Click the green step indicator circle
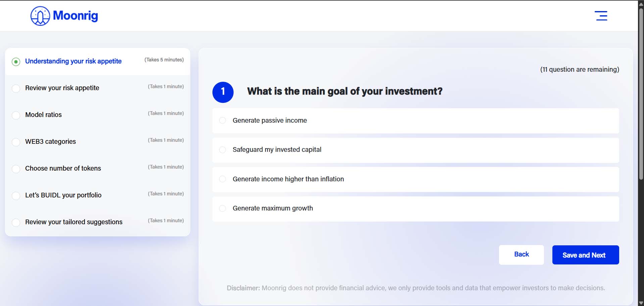Screen dimensions: 644x306 (16, 62)
